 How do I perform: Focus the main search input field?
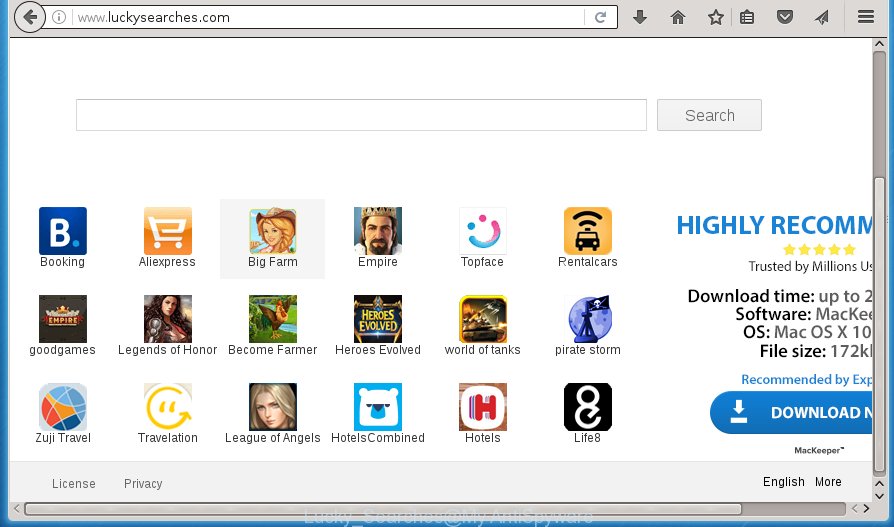pyautogui.click(x=361, y=115)
